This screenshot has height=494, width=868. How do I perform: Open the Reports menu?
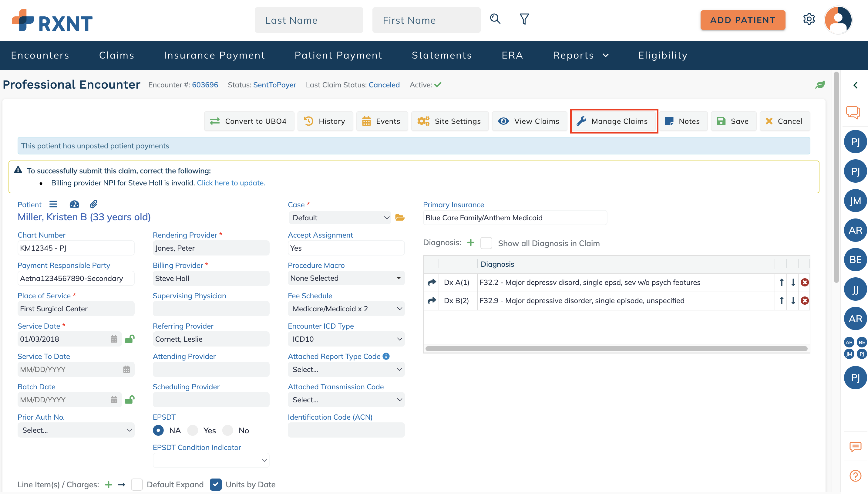[x=580, y=55]
